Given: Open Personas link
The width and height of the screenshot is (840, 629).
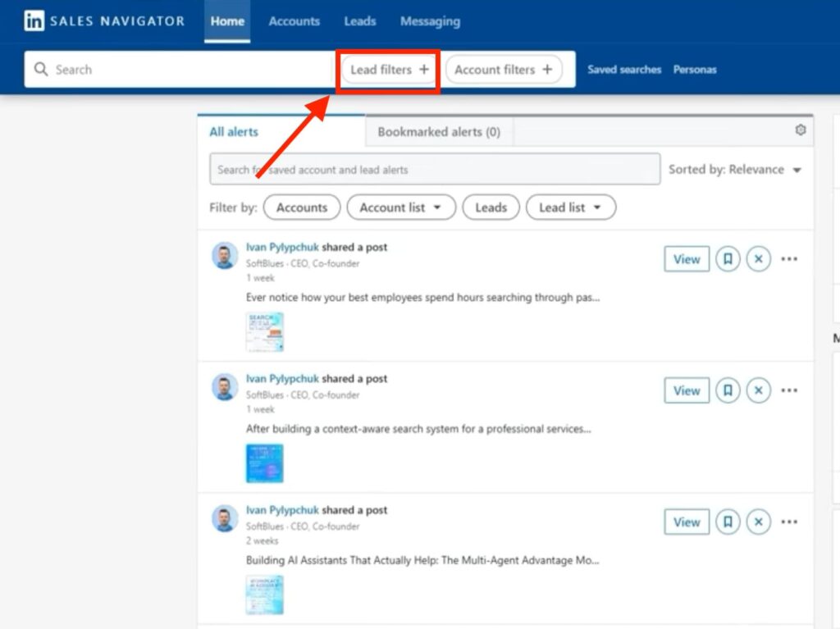Looking at the screenshot, I should click(x=695, y=70).
